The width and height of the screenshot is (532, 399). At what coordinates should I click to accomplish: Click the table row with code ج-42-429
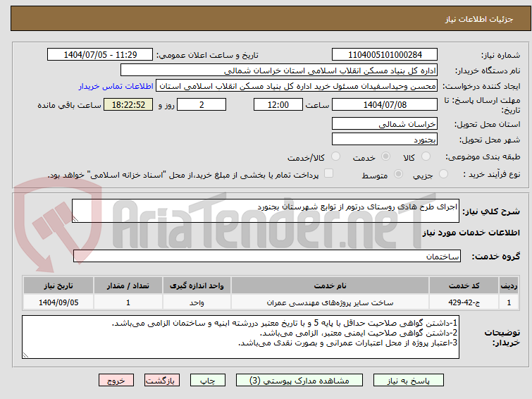tap(271, 302)
